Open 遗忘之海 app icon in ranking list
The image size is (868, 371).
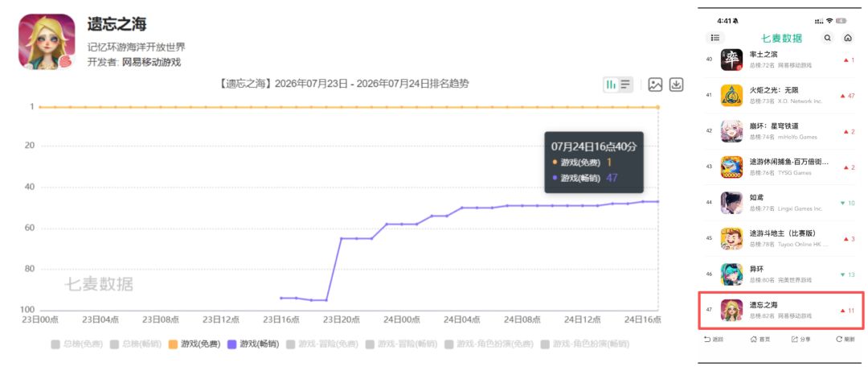click(732, 310)
